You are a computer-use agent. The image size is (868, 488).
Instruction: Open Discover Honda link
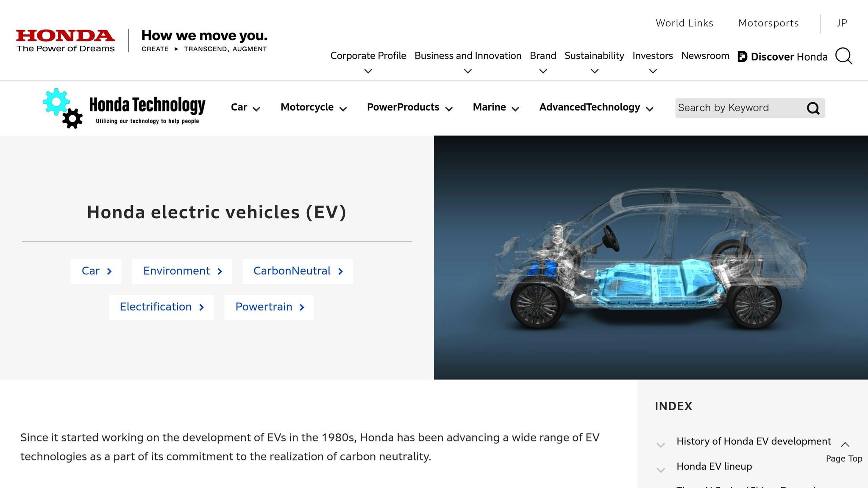click(x=782, y=56)
